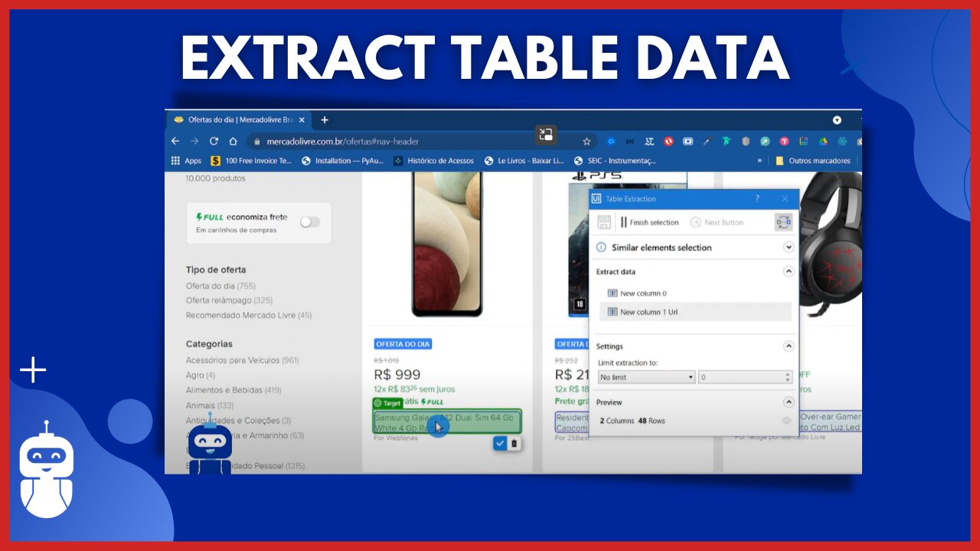Open the Animais (133) category
This screenshot has height=551, width=980.
(x=210, y=405)
